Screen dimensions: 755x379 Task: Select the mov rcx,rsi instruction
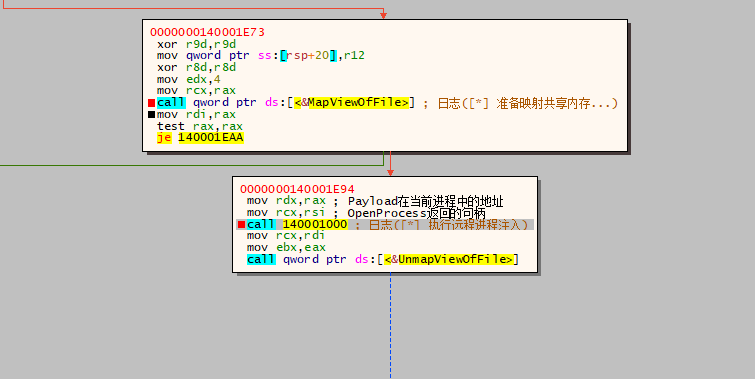click(x=286, y=213)
